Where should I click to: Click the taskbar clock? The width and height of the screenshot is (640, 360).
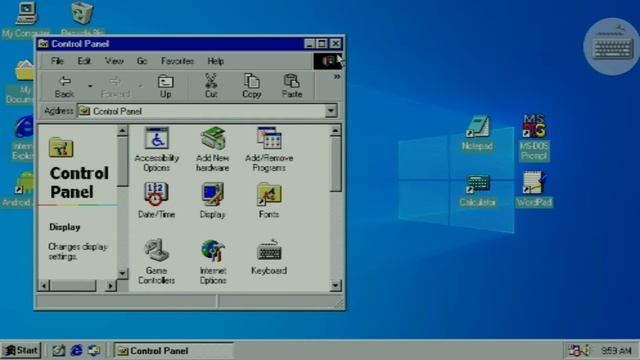tap(616, 351)
